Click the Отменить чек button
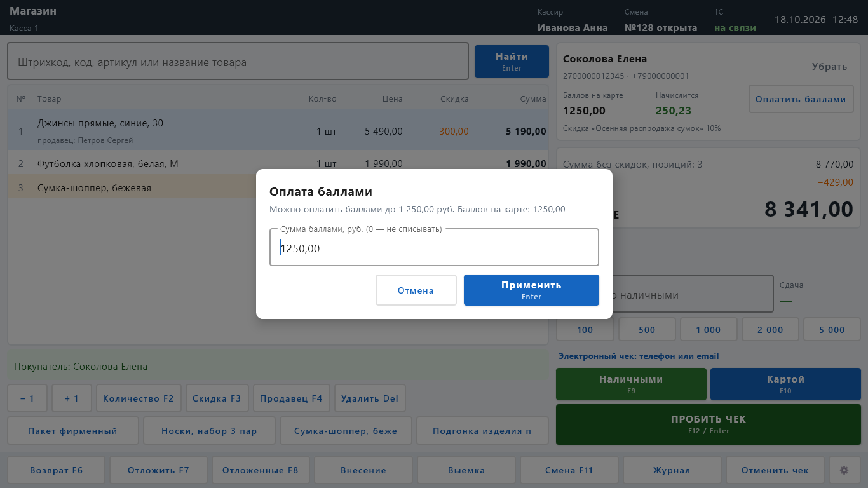This screenshot has height=488, width=868. tap(775, 470)
